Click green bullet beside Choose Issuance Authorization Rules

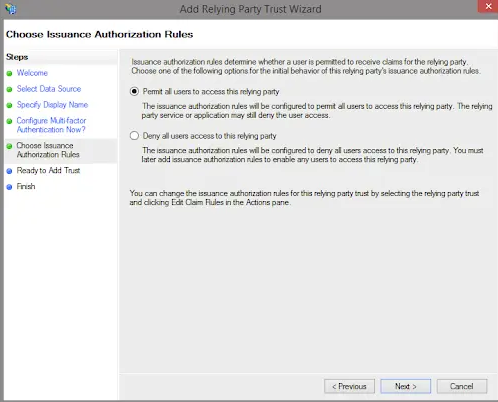[x=9, y=146]
